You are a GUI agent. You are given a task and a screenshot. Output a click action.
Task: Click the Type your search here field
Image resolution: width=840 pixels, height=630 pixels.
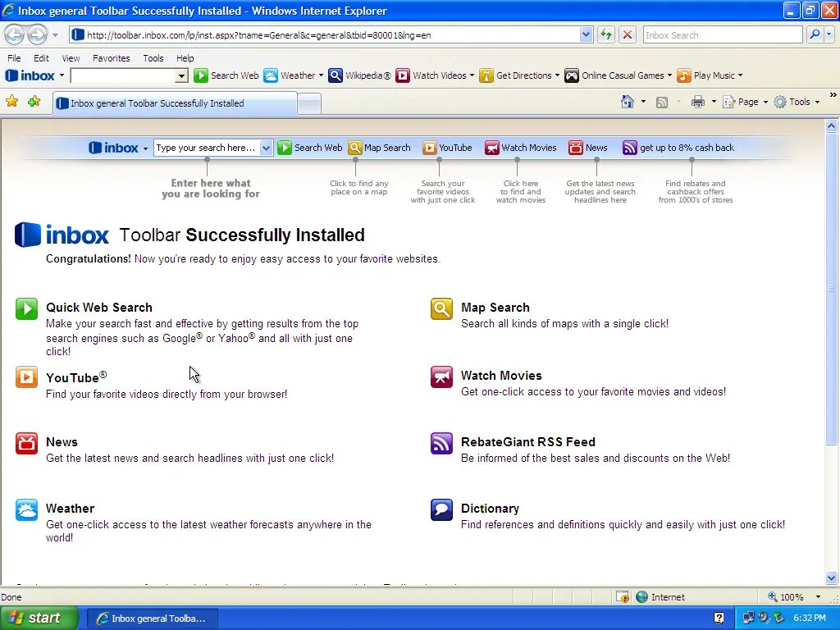[x=206, y=148]
